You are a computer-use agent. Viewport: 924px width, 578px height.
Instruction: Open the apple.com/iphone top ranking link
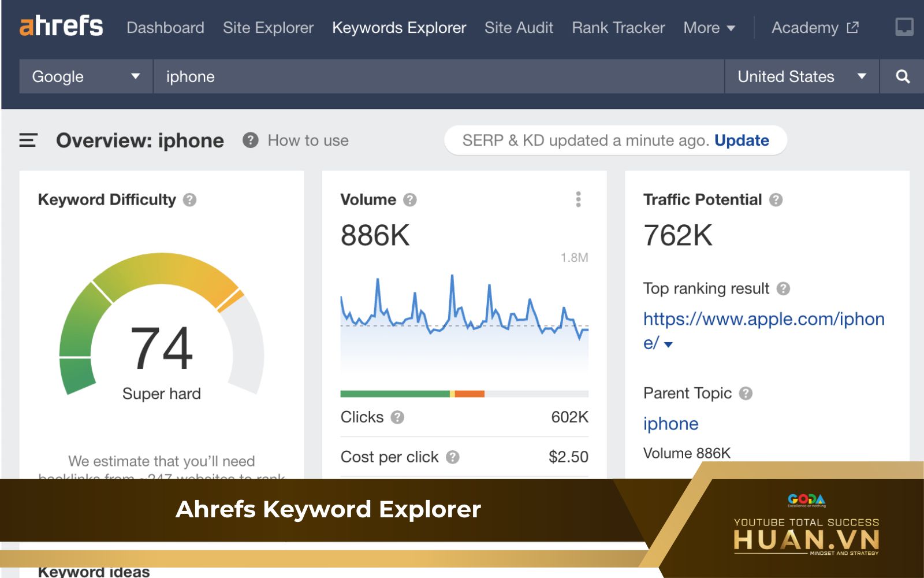[763, 331]
